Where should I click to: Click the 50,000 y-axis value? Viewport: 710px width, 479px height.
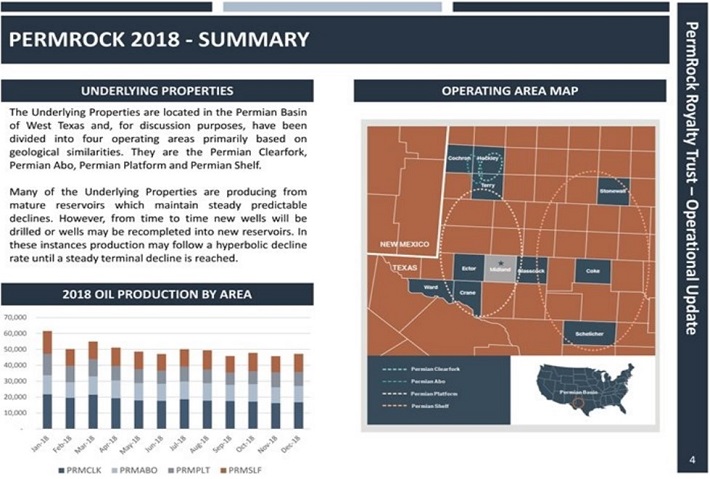tap(15, 350)
